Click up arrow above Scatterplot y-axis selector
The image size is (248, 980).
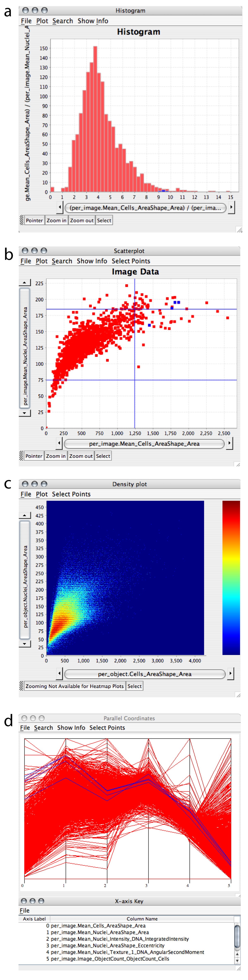[x=25, y=282]
